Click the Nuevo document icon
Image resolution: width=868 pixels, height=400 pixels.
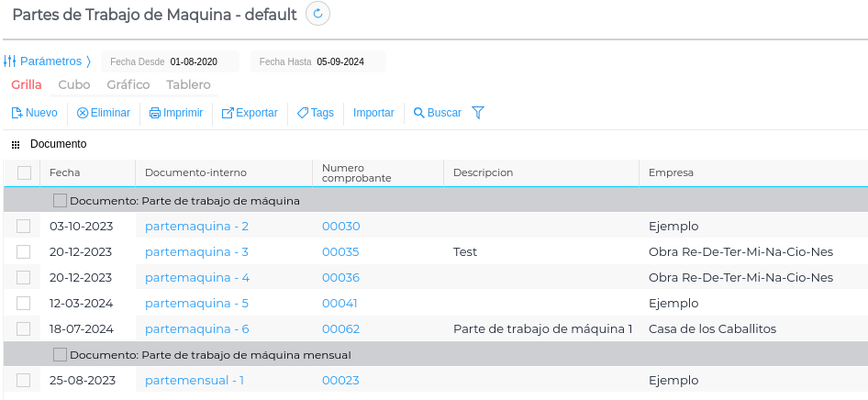tap(17, 113)
